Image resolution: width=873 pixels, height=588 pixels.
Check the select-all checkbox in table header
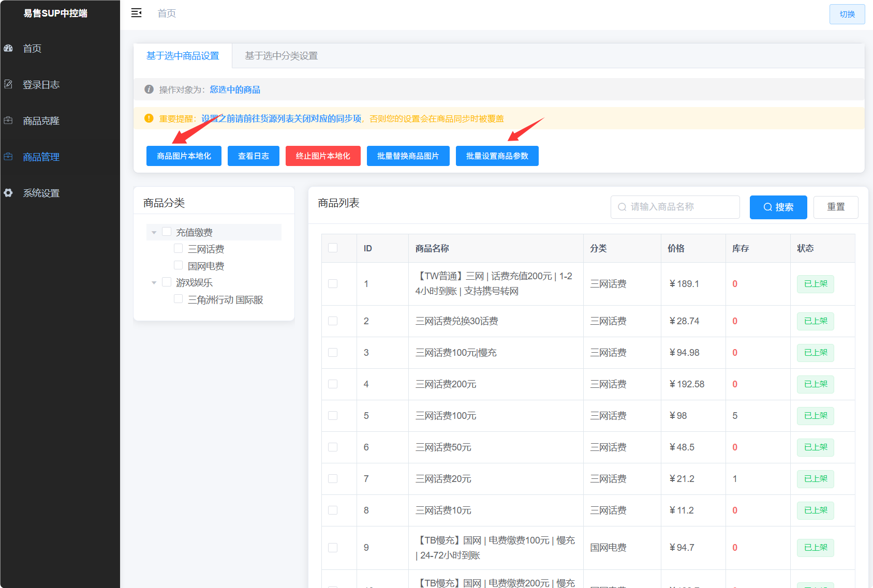(x=333, y=248)
